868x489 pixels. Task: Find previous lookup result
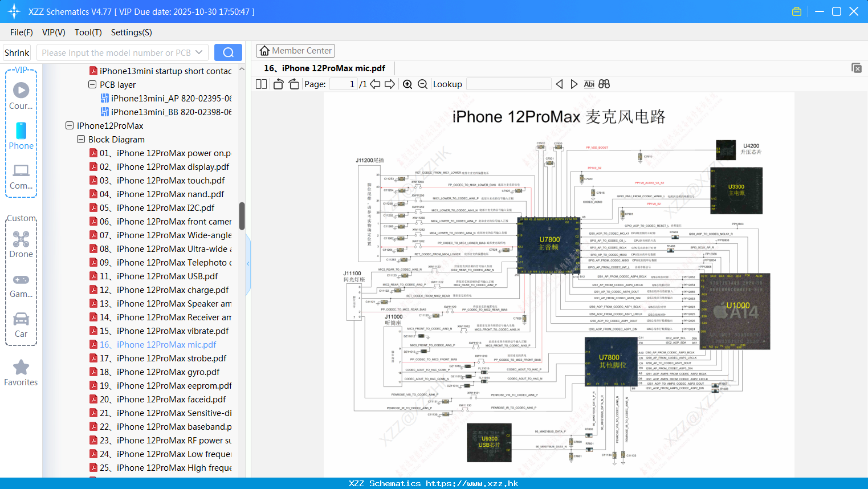(559, 84)
